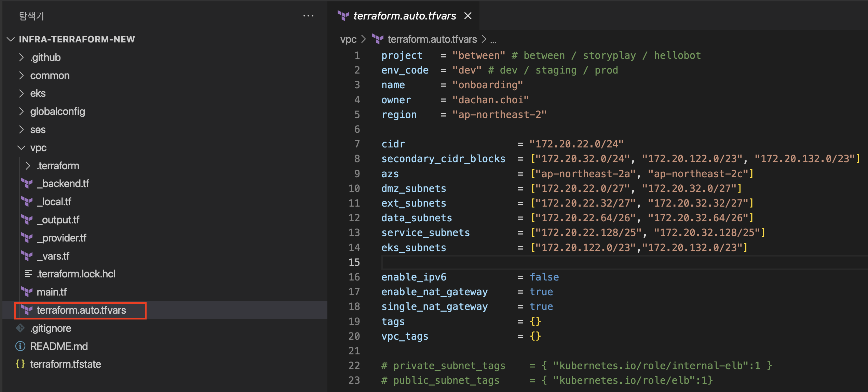Viewport: 868px width, 392px height.
Task: Click the Terraform icon beside _backend.tf
Action: coord(27,184)
